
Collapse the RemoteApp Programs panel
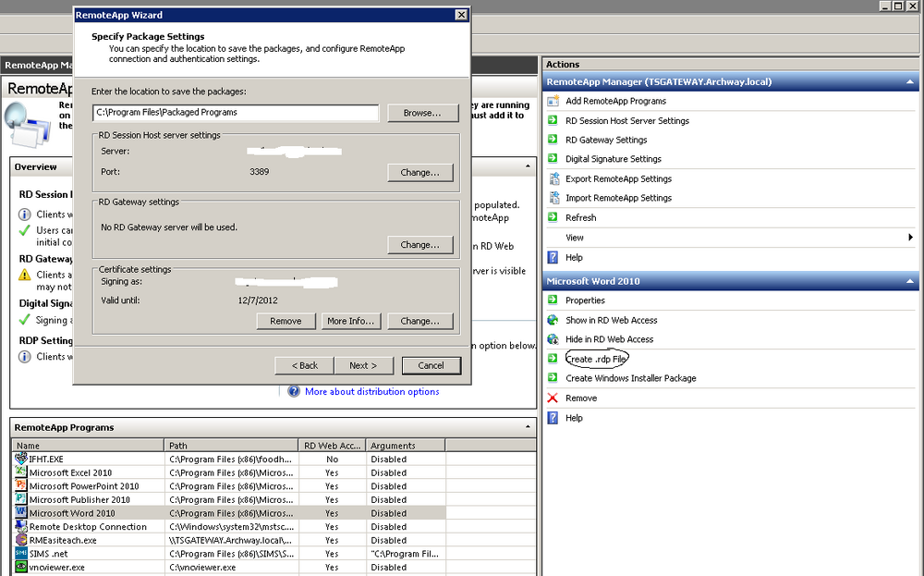528,427
